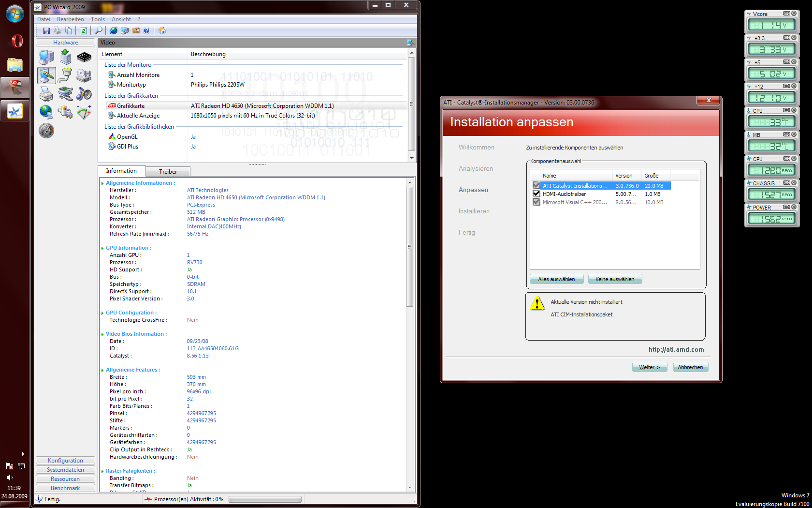
Task: Click the Weiter > button
Action: coord(650,367)
